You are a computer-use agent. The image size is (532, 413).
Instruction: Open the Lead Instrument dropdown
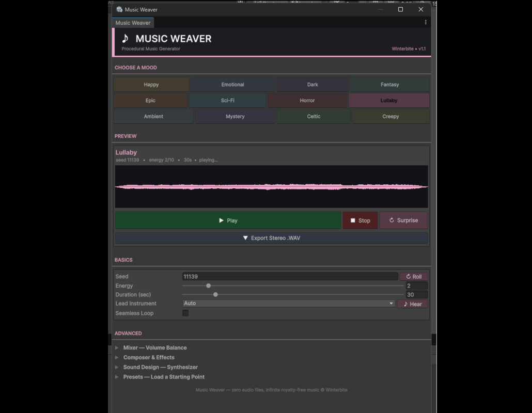coord(289,304)
